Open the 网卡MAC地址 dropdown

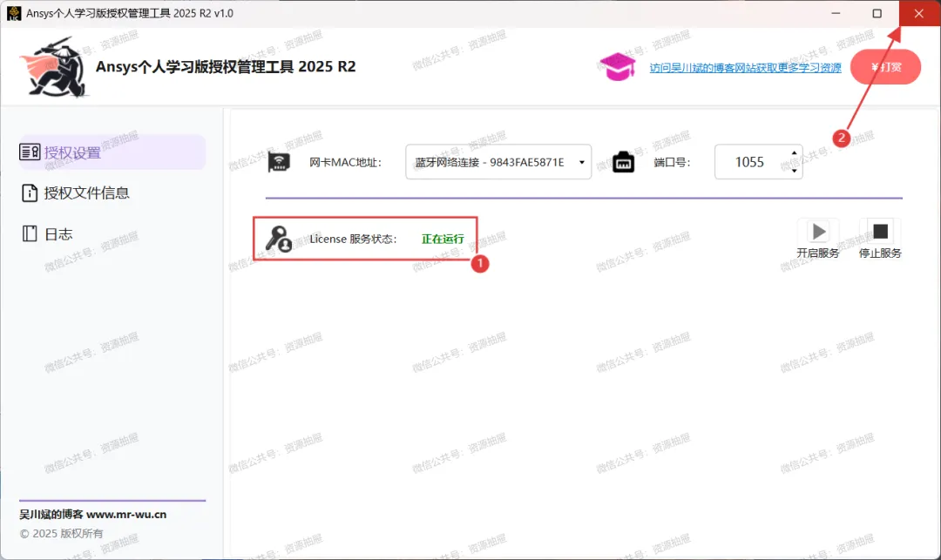[x=498, y=162]
